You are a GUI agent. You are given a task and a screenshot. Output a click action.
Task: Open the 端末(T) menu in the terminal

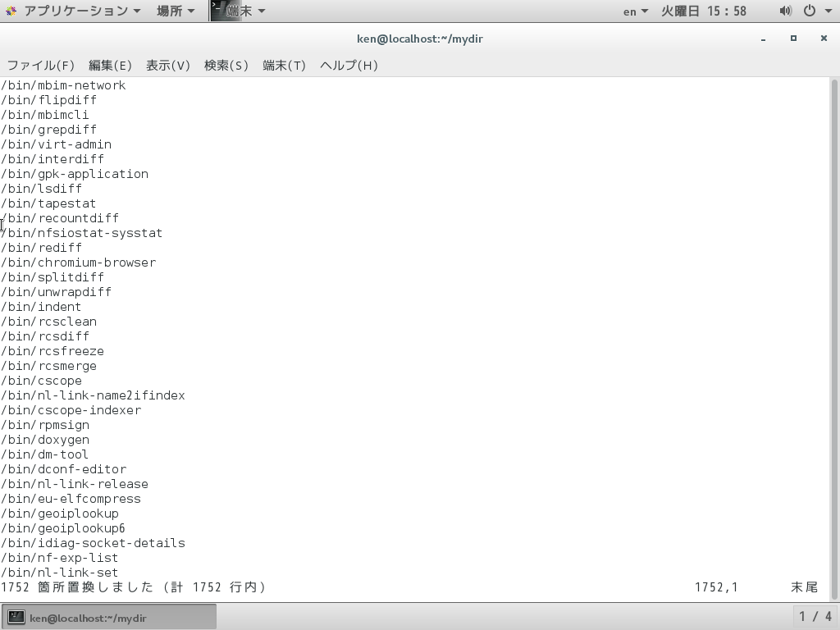click(x=285, y=65)
